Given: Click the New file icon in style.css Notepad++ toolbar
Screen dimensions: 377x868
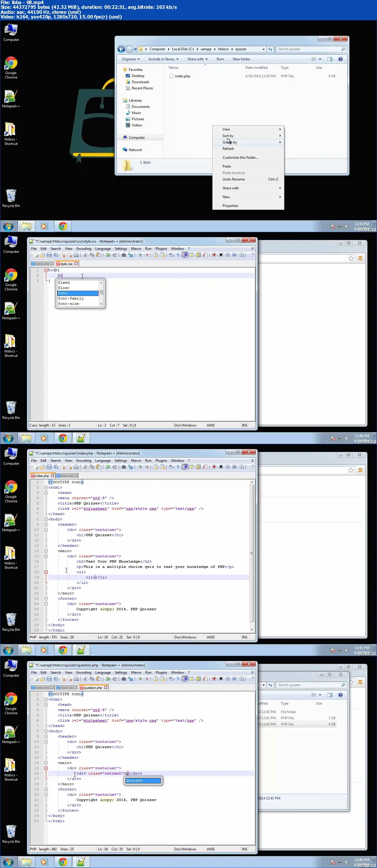Looking at the screenshot, I should pos(36,255).
